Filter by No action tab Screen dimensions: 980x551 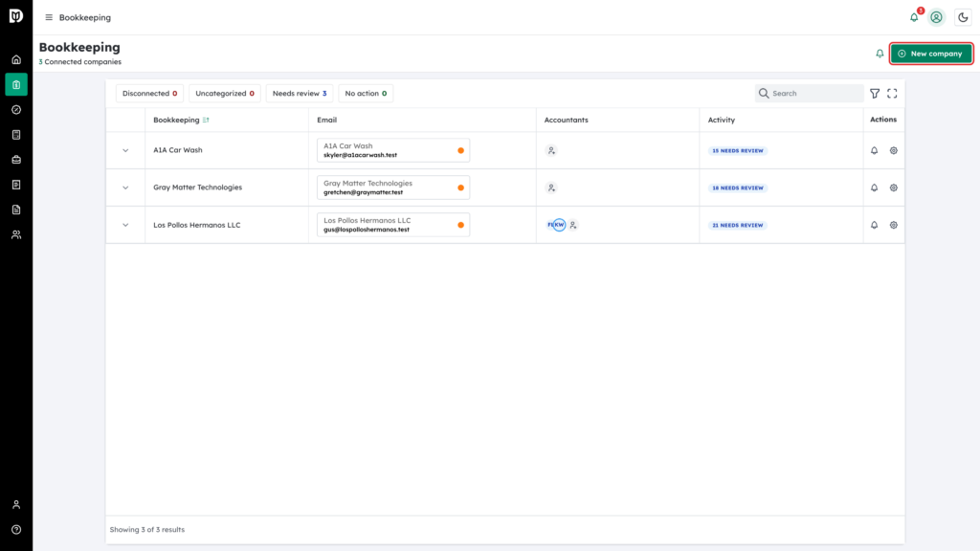point(366,94)
